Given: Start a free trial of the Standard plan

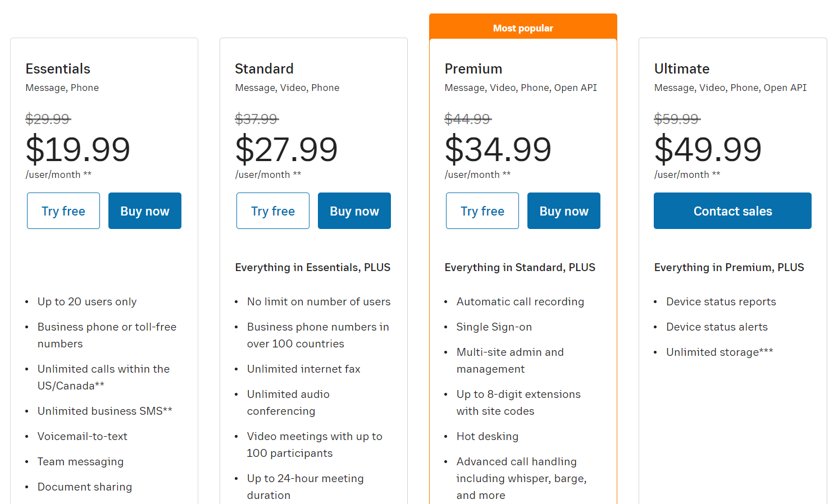Looking at the screenshot, I should pyautogui.click(x=273, y=211).
